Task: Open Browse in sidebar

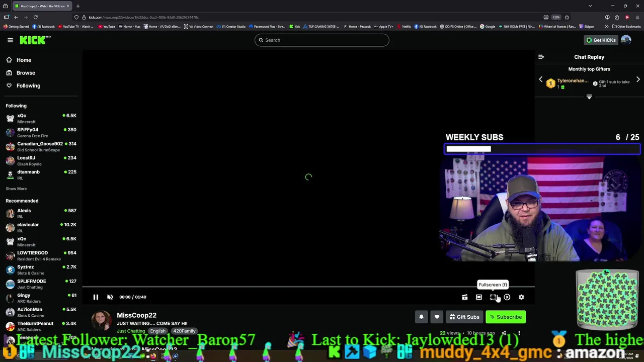Action: pyautogui.click(x=26, y=73)
